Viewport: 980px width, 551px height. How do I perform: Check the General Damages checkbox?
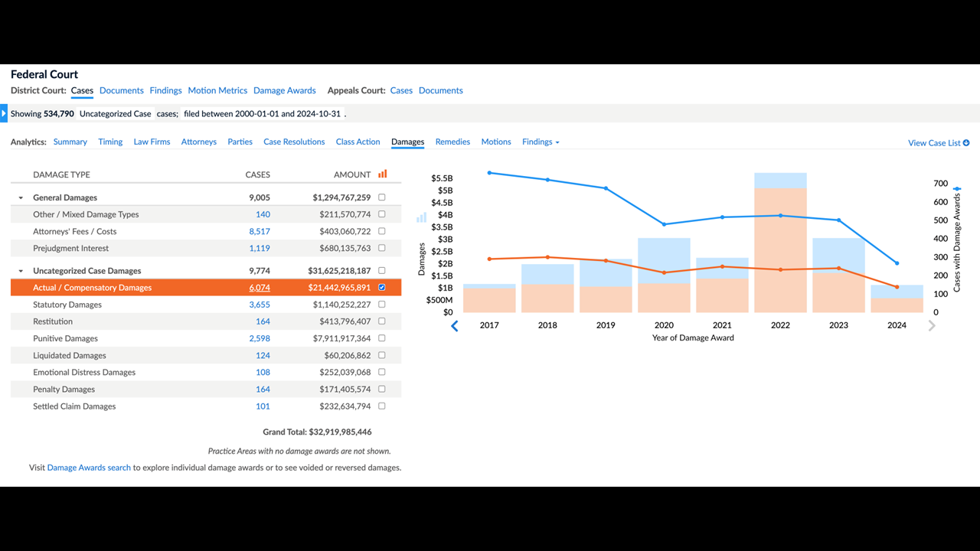[x=382, y=197]
